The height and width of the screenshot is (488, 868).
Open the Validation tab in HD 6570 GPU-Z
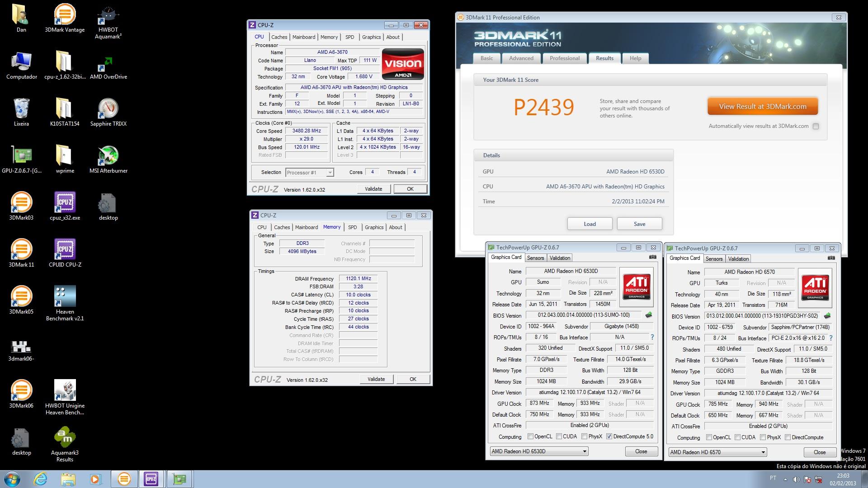(x=739, y=259)
